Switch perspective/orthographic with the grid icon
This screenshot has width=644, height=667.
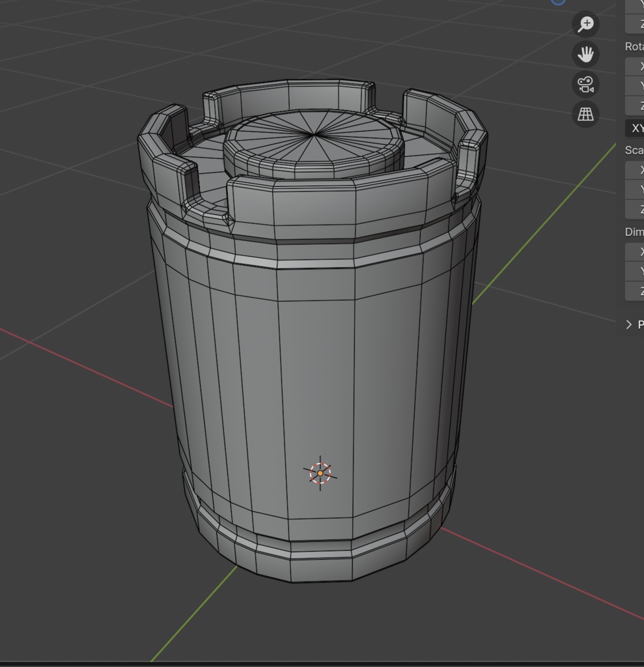[586, 114]
